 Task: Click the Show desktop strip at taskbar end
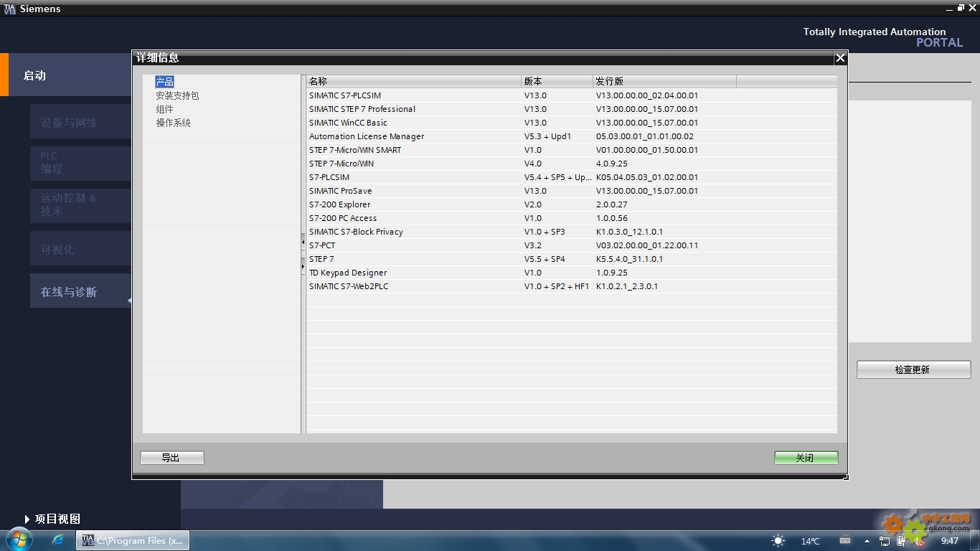975,540
